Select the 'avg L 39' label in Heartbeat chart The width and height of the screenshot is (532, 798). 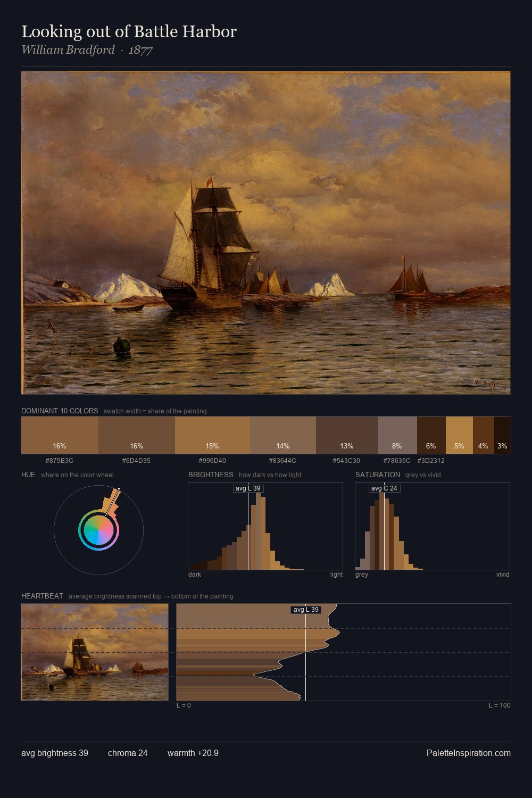[x=306, y=610]
